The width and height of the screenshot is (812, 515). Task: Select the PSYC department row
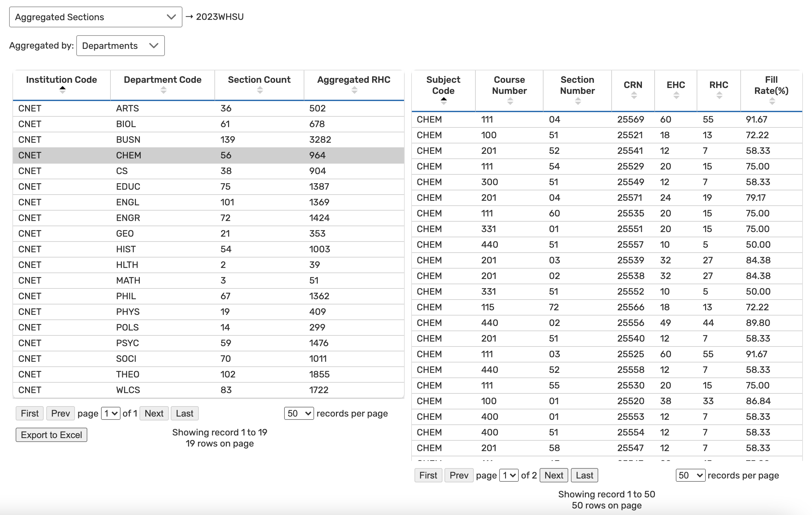point(209,343)
